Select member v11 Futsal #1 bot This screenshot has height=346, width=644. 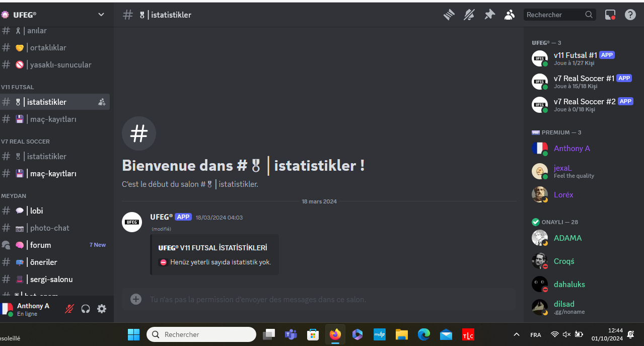[x=582, y=58]
